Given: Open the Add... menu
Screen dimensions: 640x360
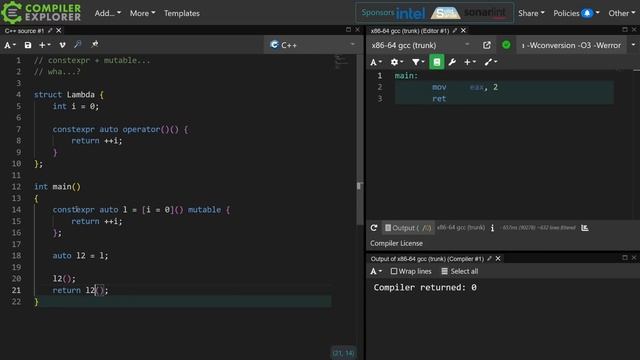Looking at the screenshot, I should point(108,13).
